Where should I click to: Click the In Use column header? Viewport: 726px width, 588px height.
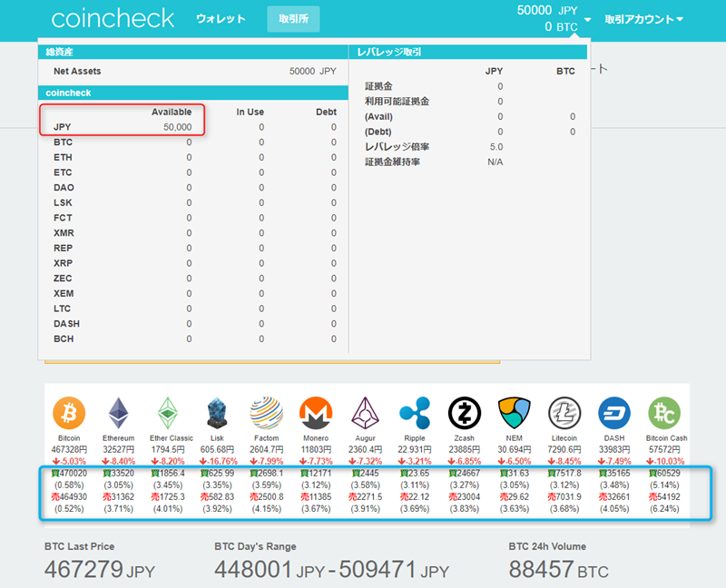pos(250,112)
